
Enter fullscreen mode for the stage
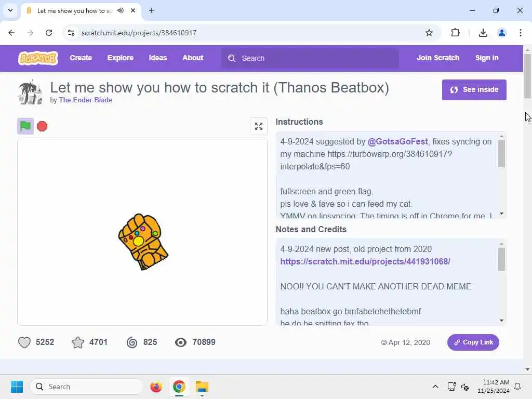pyautogui.click(x=259, y=126)
